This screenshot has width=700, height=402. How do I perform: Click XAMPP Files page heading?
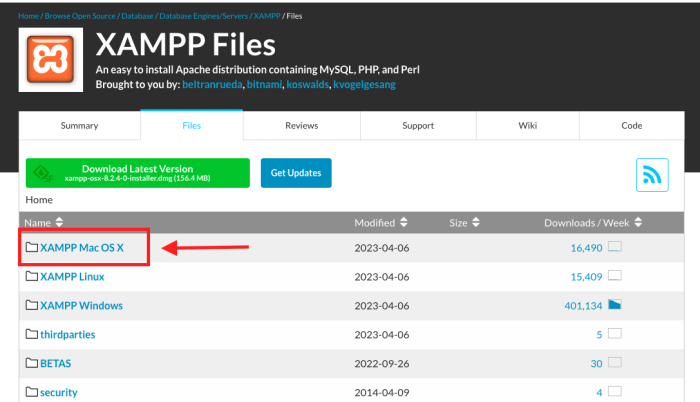(186, 45)
